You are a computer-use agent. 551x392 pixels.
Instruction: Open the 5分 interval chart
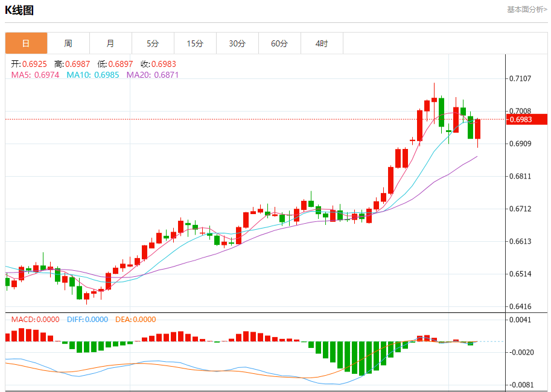153,43
